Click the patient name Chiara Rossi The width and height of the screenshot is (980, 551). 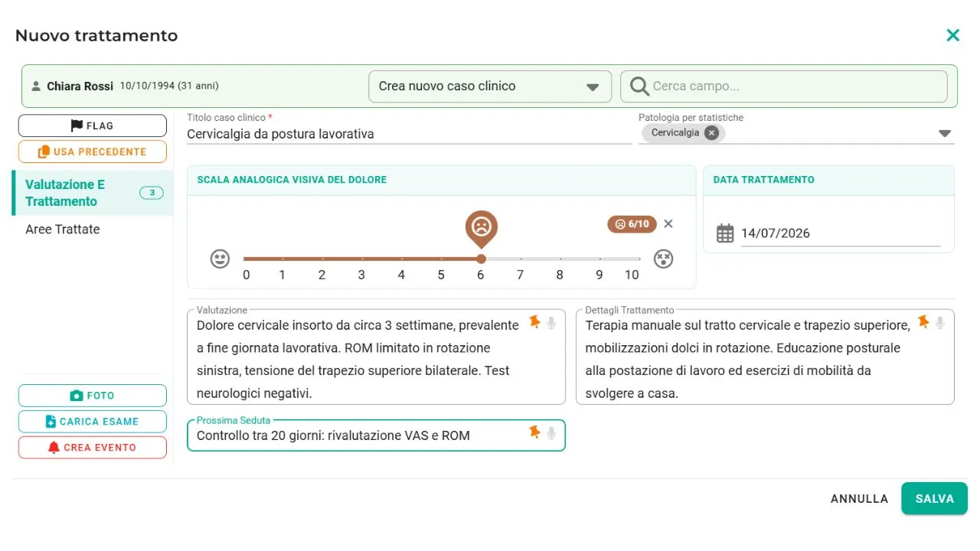(80, 86)
